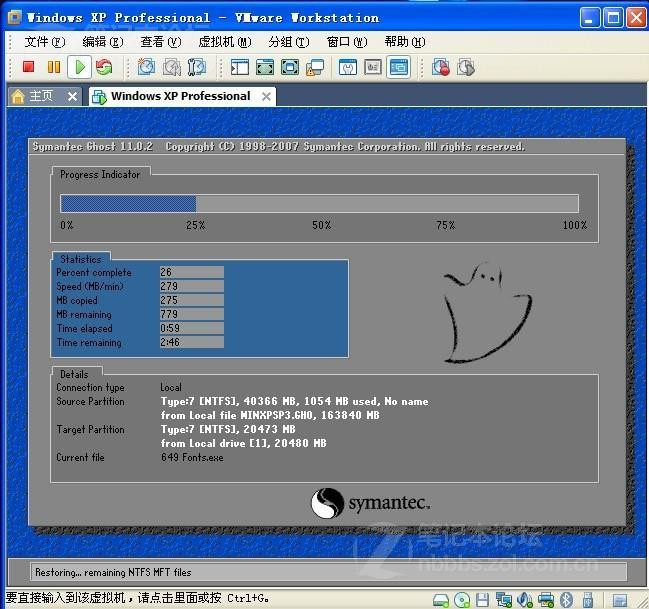Open the 虚拟机 (VM) menu
The width and height of the screenshot is (649, 609).
(224, 42)
